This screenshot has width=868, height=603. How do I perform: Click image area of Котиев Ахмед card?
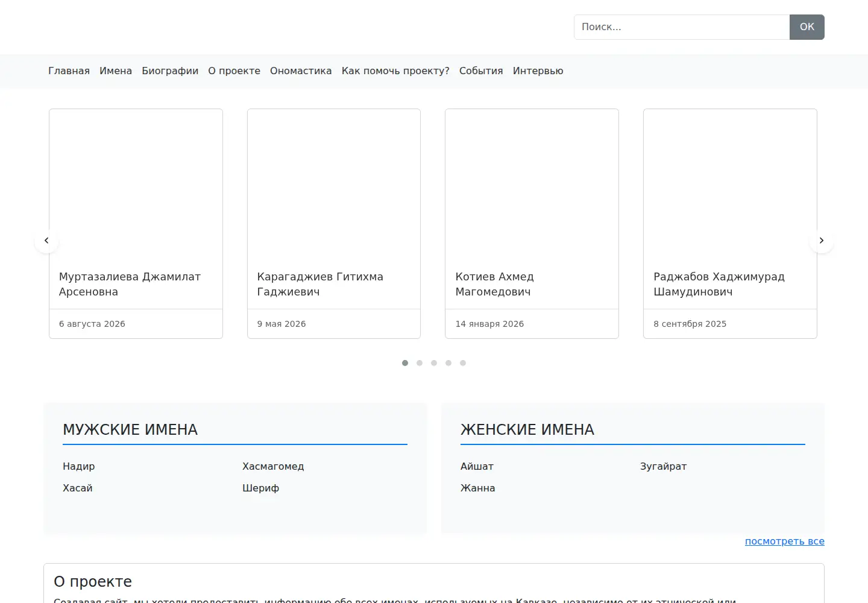coord(532,185)
